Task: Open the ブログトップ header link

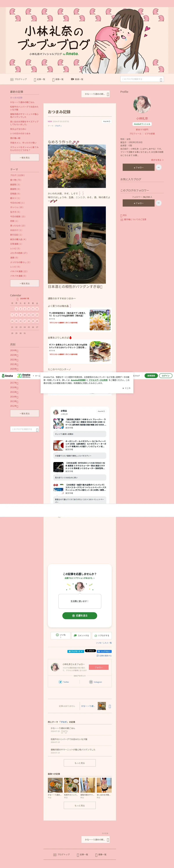Action: tap(19, 79)
